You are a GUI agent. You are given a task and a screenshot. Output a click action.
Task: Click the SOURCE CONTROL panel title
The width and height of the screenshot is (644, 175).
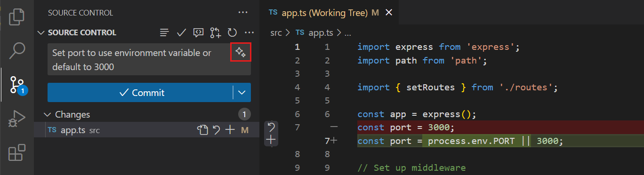point(80,13)
